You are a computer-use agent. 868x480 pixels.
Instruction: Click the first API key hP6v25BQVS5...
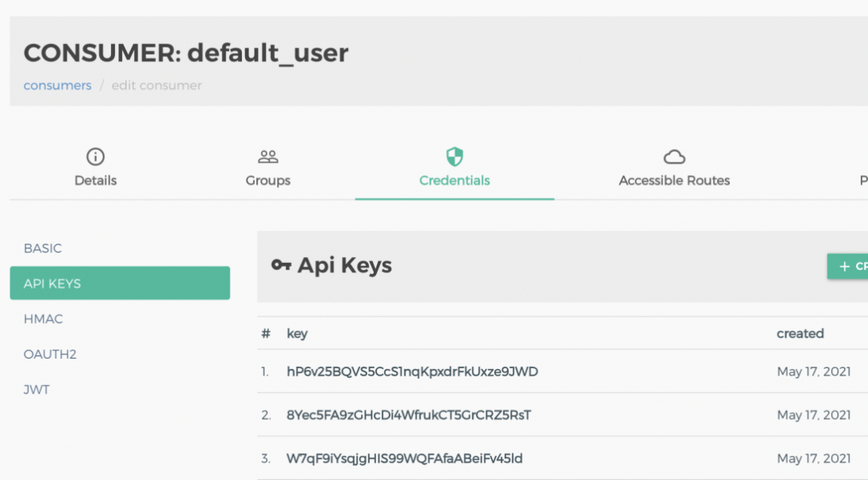click(x=412, y=371)
